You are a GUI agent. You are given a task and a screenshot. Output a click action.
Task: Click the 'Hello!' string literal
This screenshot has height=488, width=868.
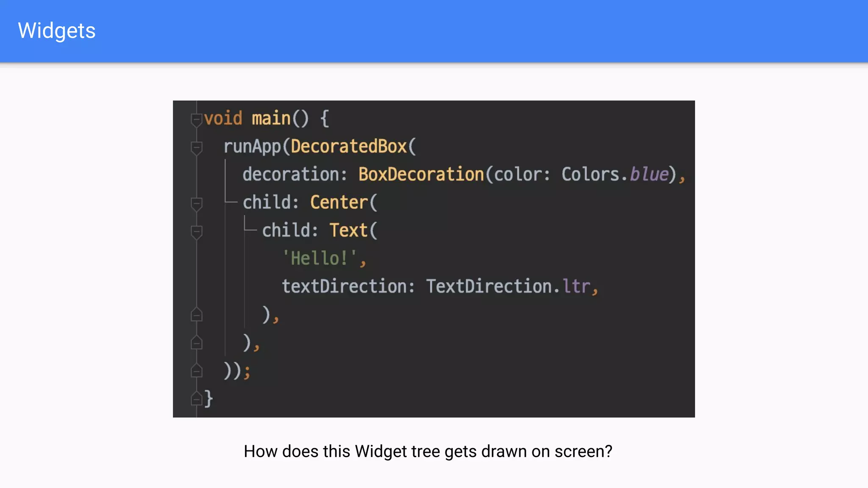click(320, 258)
